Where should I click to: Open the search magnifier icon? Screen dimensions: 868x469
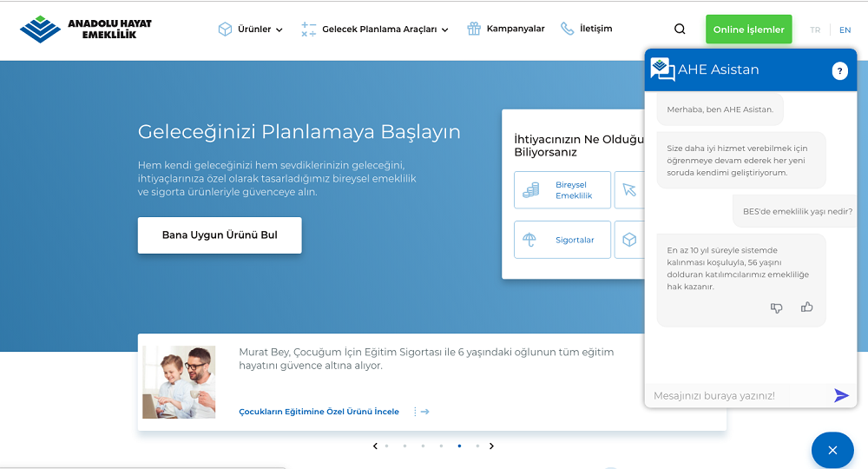(680, 30)
